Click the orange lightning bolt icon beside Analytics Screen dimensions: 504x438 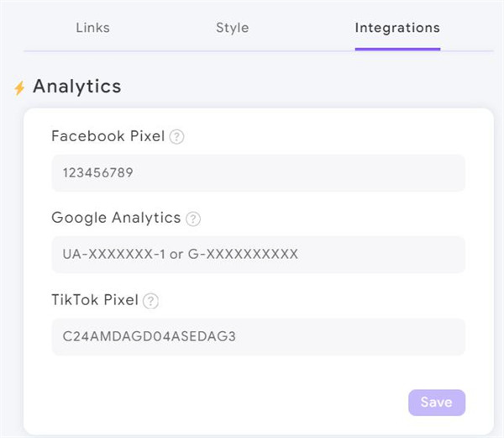pos(19,87)
